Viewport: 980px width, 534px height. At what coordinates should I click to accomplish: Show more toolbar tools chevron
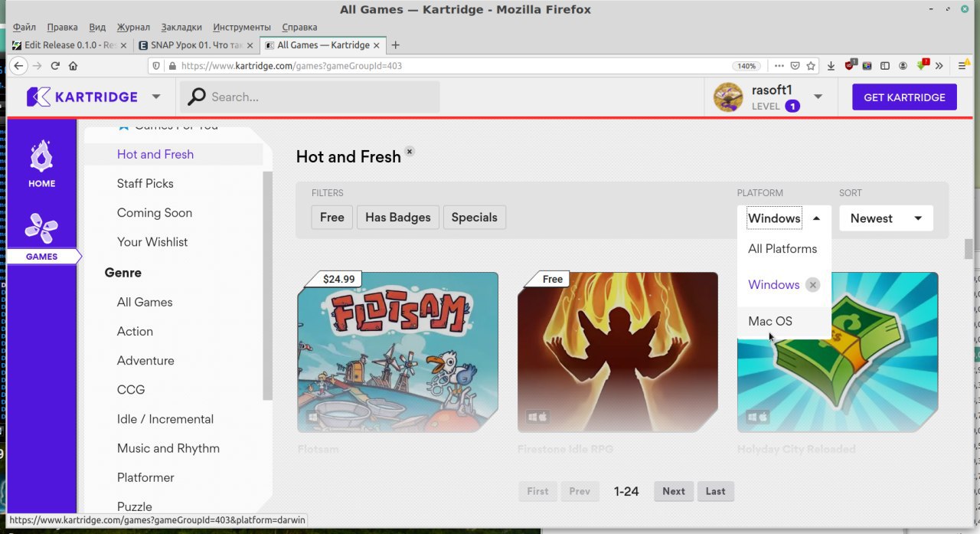(x=939, y=66)
